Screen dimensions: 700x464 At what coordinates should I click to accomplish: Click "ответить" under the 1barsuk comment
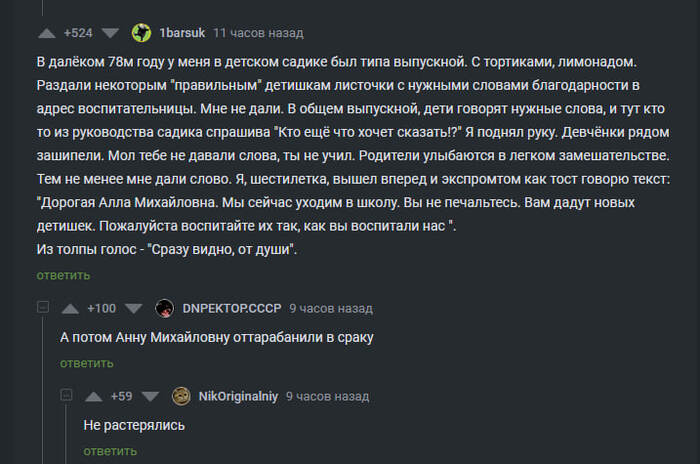(x=63, y=275)
